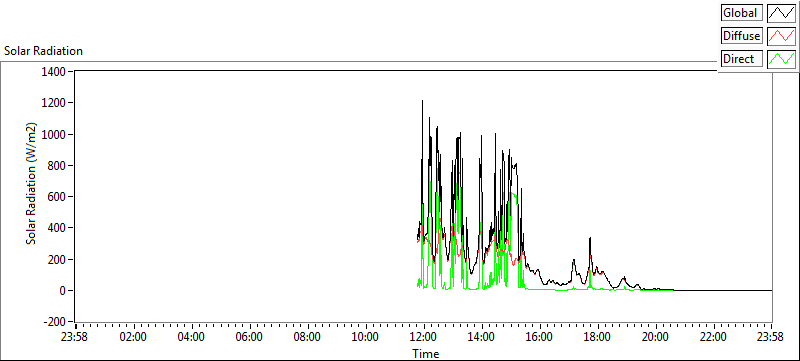Click the 1000 y-axis tick label
This screenshot has width=800, height=361.
[55, 134]
